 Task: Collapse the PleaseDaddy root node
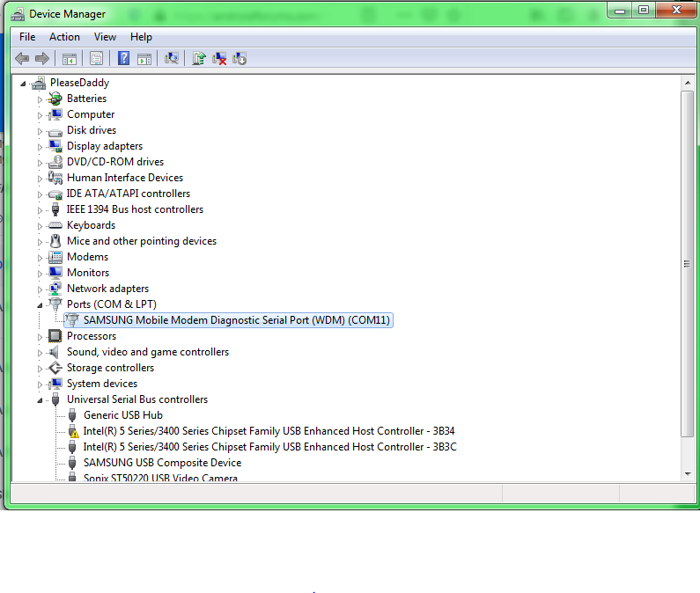tap(23, 84)
